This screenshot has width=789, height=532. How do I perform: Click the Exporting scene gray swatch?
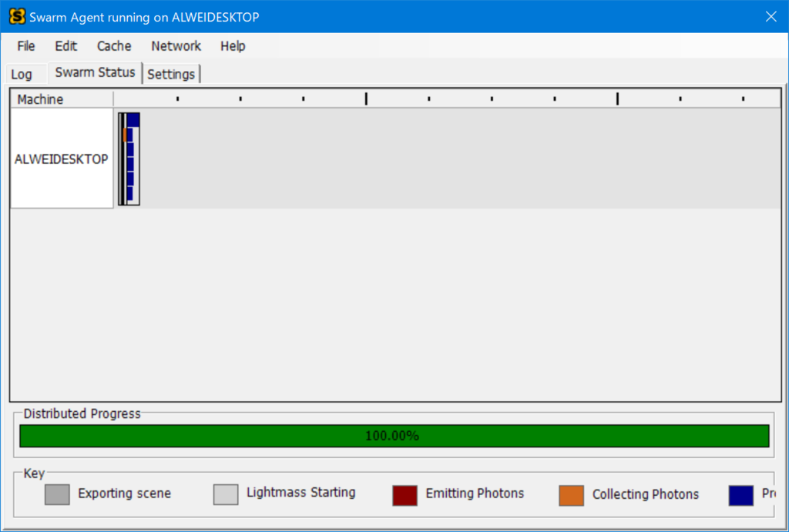[57, 494]
